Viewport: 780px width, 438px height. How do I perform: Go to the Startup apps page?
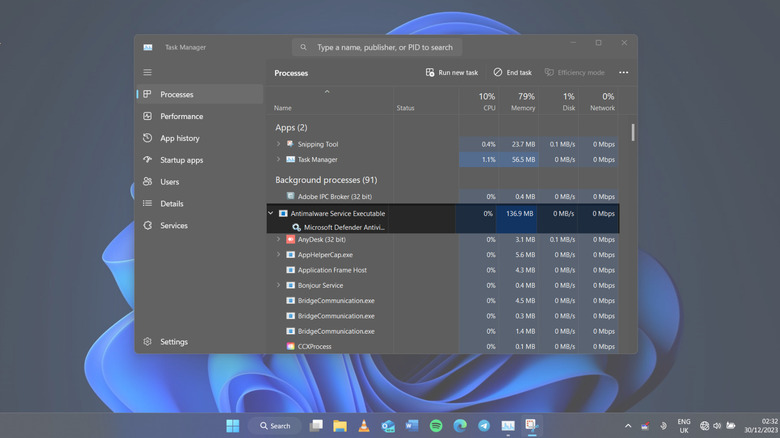(x=181, y=160)
